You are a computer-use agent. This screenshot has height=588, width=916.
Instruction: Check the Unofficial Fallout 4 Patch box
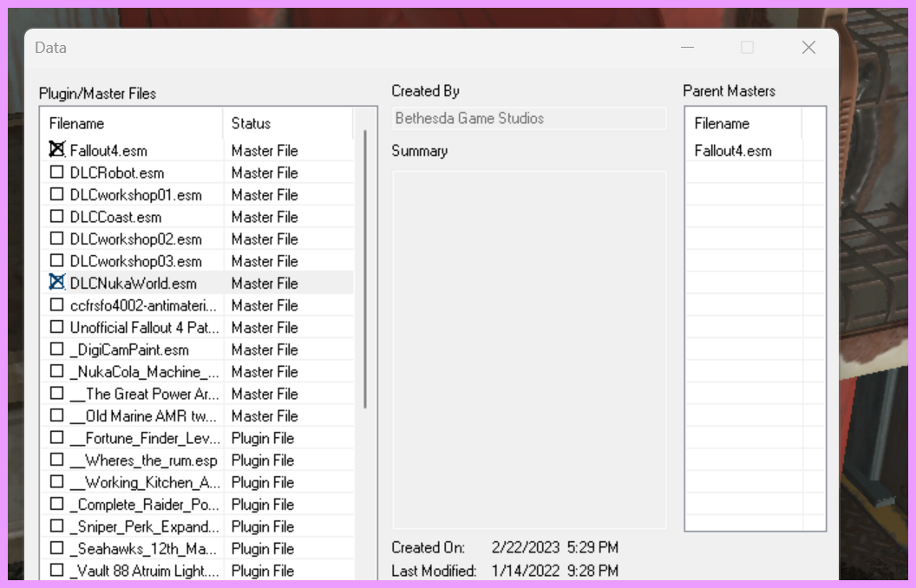pyautogui.click(x=56, y=327)
